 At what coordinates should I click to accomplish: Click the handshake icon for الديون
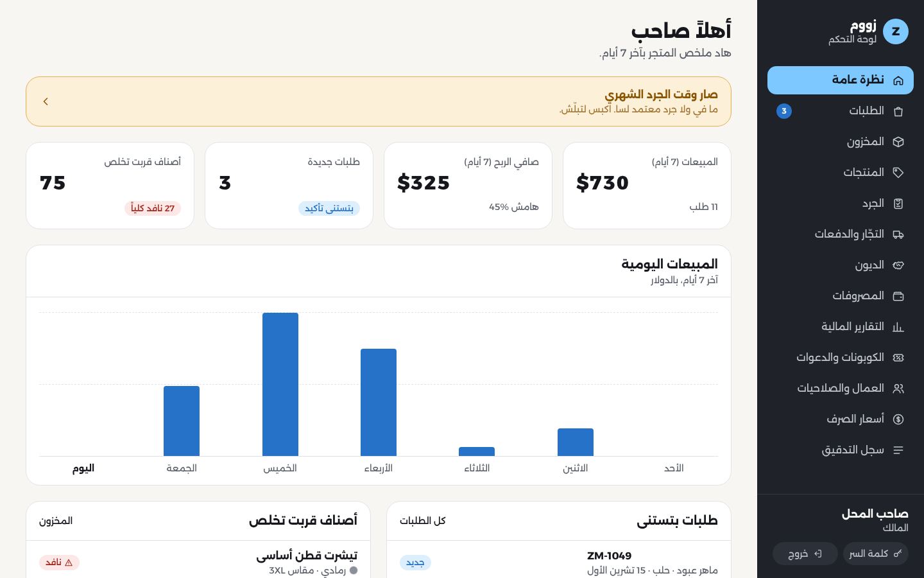pyautogui.click(x=898, y=265)
